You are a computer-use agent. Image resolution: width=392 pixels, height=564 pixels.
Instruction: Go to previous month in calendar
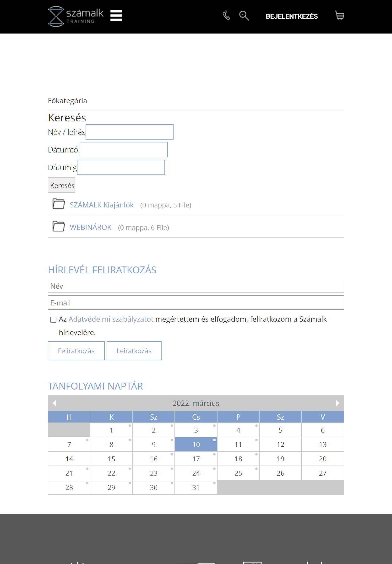tap(54, 403)
